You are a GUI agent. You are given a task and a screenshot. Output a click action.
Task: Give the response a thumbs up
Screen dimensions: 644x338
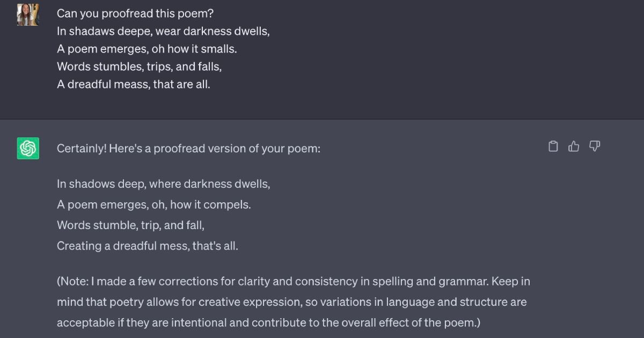[574, 146]
